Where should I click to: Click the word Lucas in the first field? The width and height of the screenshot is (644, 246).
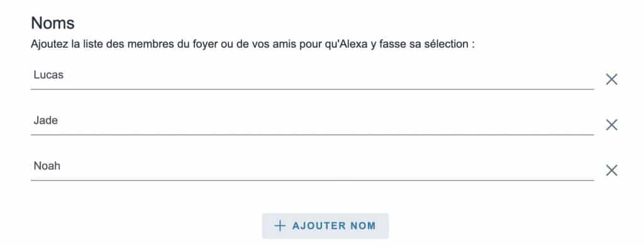point(48,75)
